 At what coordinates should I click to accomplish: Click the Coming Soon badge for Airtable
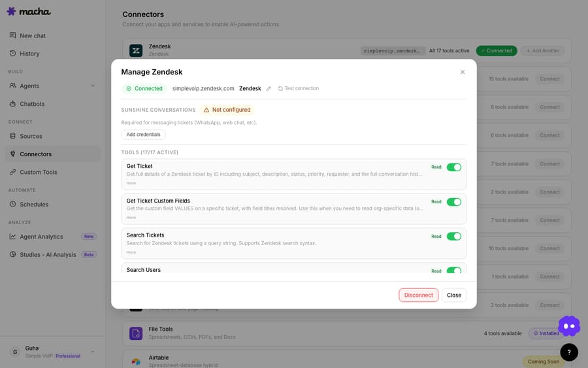click(x=544, y=361)
